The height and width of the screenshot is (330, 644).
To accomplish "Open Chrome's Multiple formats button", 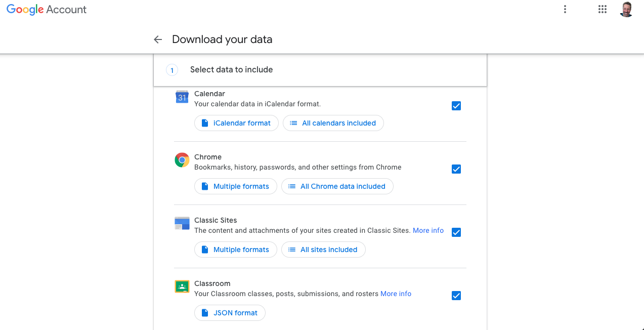I will pos(235,186).
